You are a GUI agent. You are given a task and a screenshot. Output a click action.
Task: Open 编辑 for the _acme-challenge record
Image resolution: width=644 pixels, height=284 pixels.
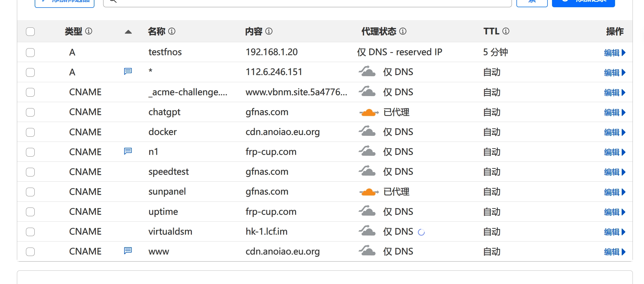point(615,92)
